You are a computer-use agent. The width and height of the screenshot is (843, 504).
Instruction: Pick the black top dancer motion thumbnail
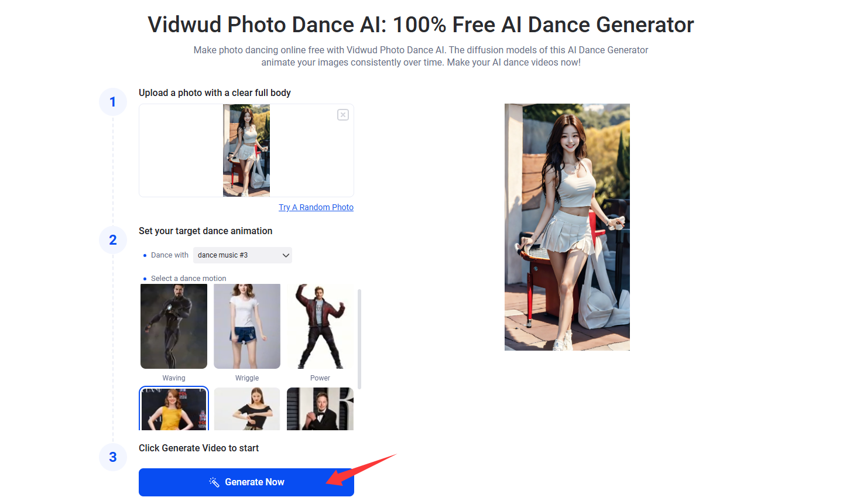tap(247, 409)
